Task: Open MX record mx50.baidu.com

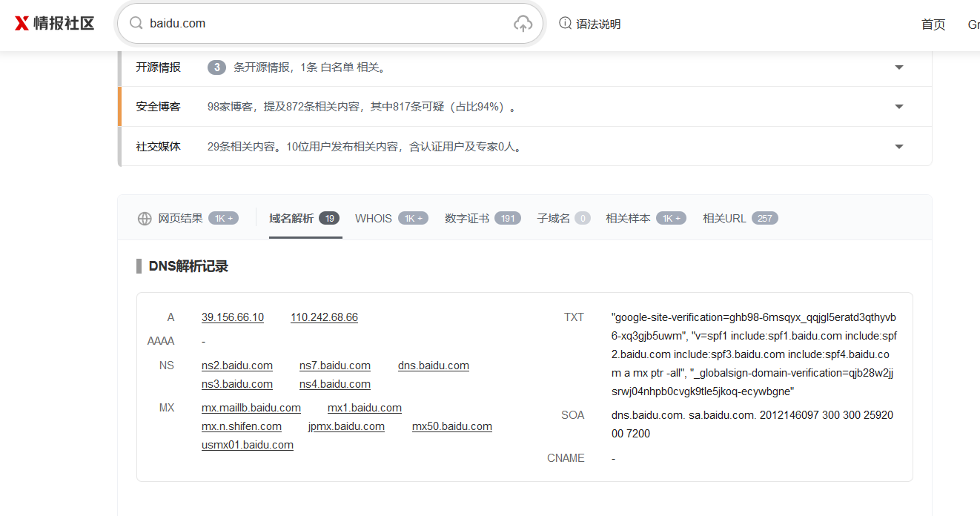Action: (452, 426)
